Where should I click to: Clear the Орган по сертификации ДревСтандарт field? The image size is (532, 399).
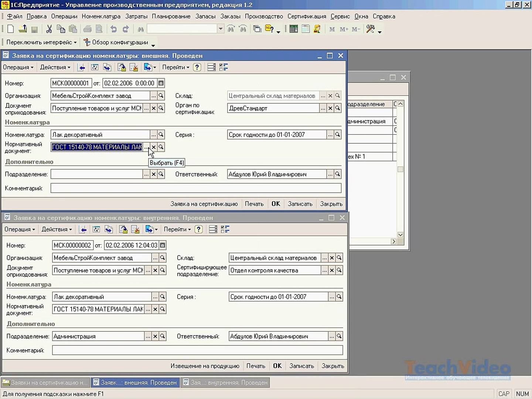[330, 108]
